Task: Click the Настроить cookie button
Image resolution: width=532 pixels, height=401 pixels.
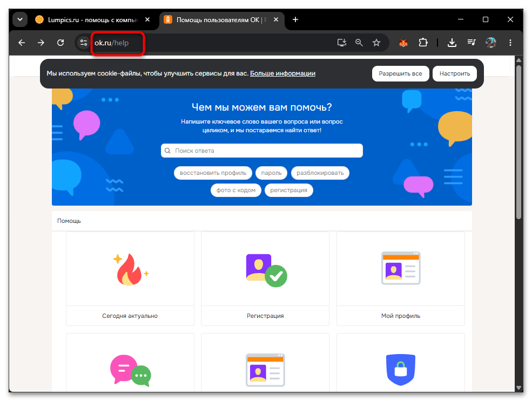Action: click(x=455, y=73)
